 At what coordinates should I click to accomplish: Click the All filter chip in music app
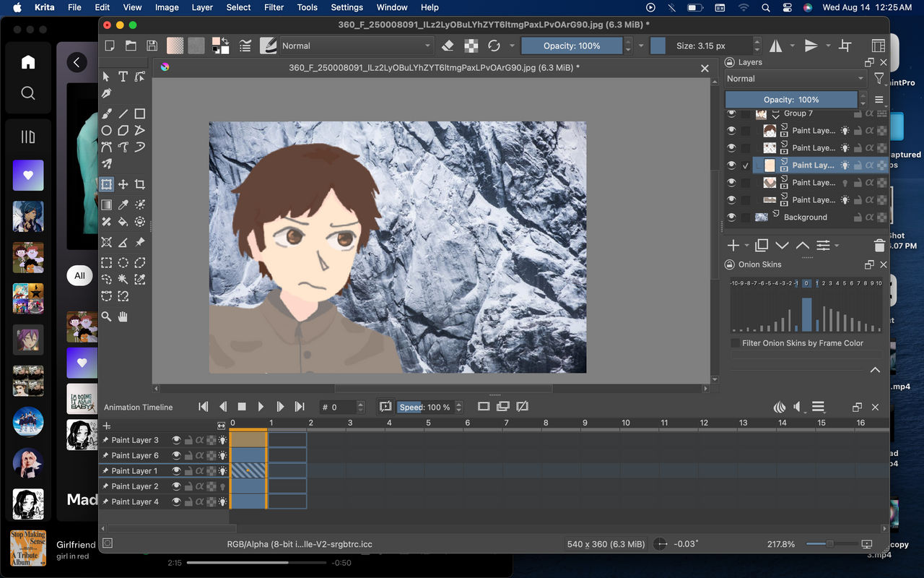click(79, 275)
